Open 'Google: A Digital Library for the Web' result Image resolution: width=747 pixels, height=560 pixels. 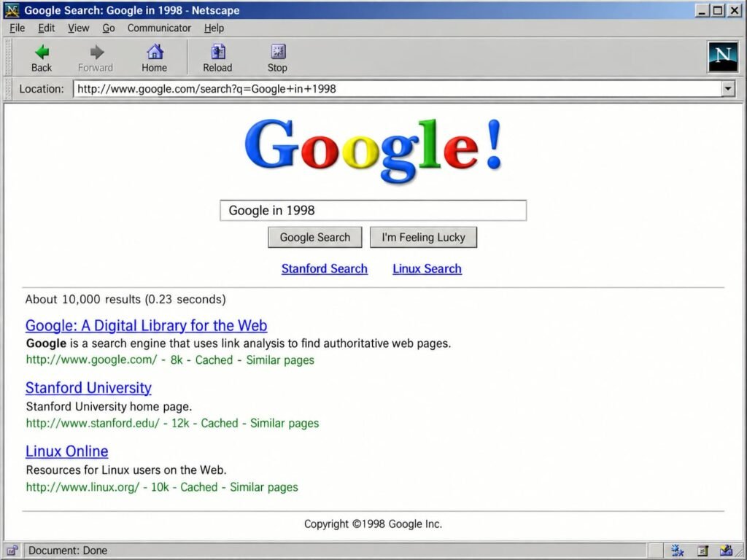tap(146, 325)
